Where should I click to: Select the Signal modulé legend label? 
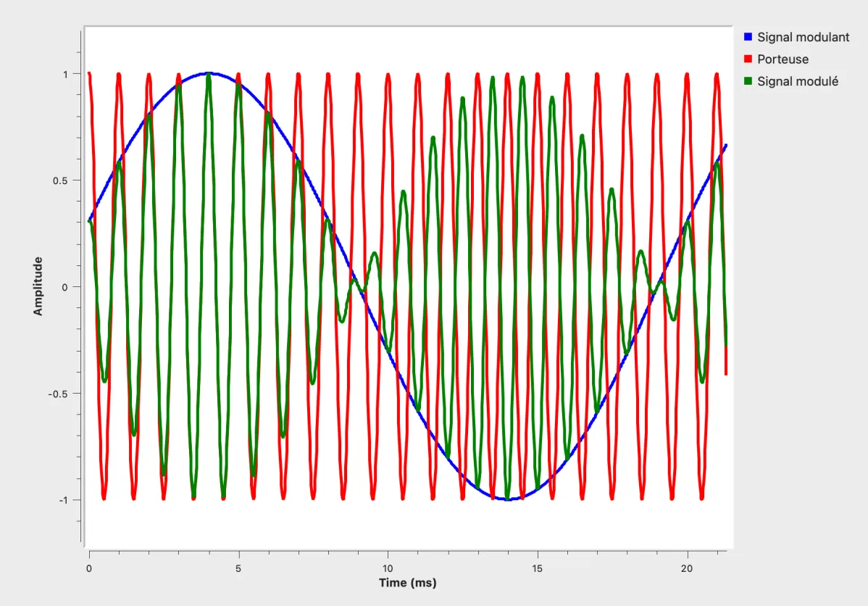point(798,81)
